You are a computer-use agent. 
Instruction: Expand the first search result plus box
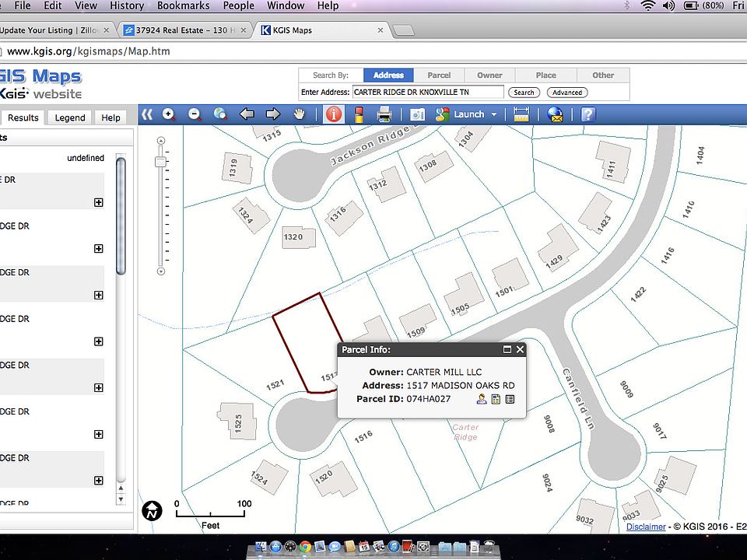pyautogui.click(x=99, y=202)
